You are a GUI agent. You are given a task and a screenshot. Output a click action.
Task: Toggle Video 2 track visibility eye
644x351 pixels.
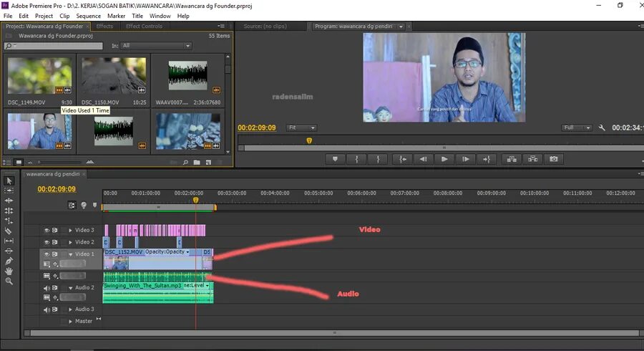pos(47,243)
